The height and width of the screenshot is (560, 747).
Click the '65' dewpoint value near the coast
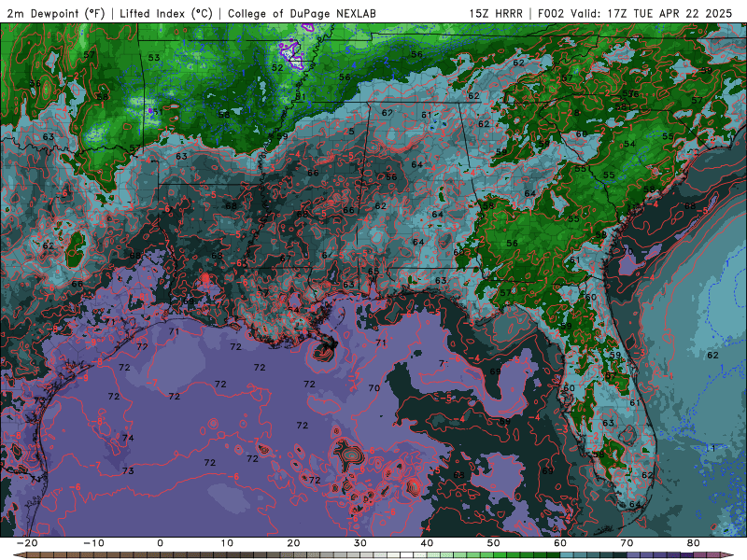pyautogui.click(x=373, y=272)
